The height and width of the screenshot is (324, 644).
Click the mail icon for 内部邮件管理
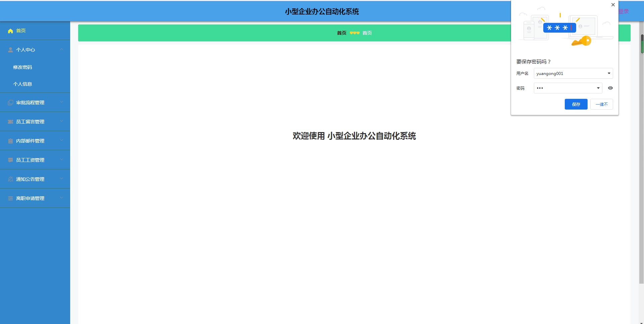coord(10,140)
